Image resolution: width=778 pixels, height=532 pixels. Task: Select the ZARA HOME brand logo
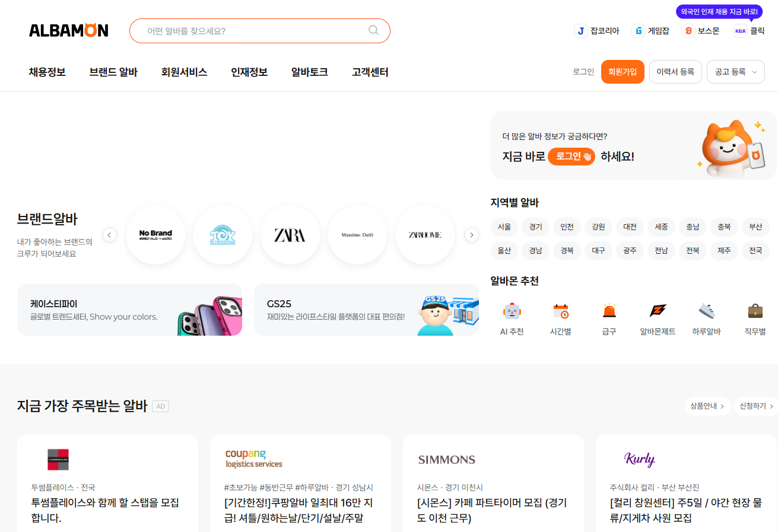click(x=424, y=235)
